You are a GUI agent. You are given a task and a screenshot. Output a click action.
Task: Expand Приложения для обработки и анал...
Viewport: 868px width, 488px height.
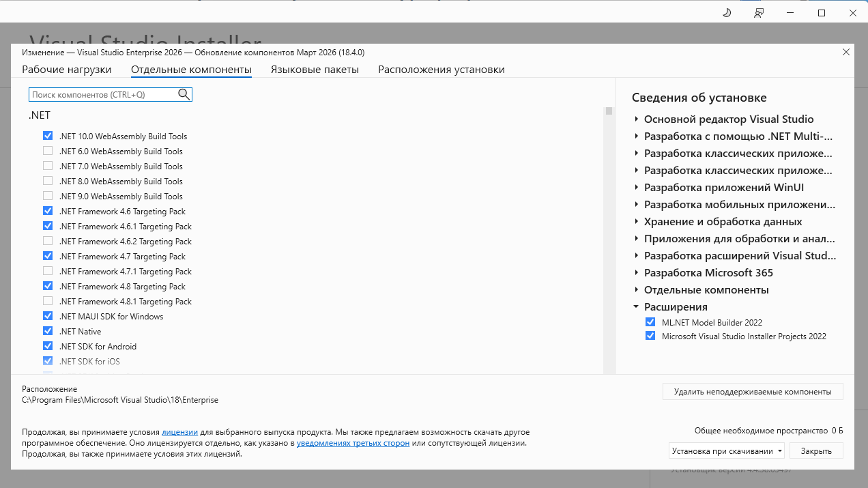(636, 238)
